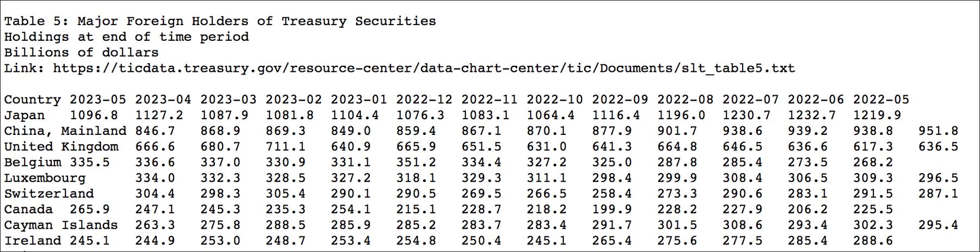Click the Luxembourg row label
Viewport: 980px width, 252px height.
[45, 179]
